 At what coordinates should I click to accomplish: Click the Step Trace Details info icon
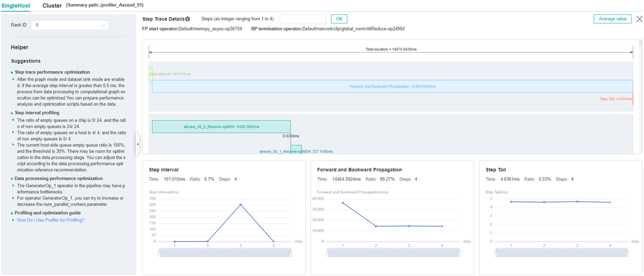[x=188, y=19]
